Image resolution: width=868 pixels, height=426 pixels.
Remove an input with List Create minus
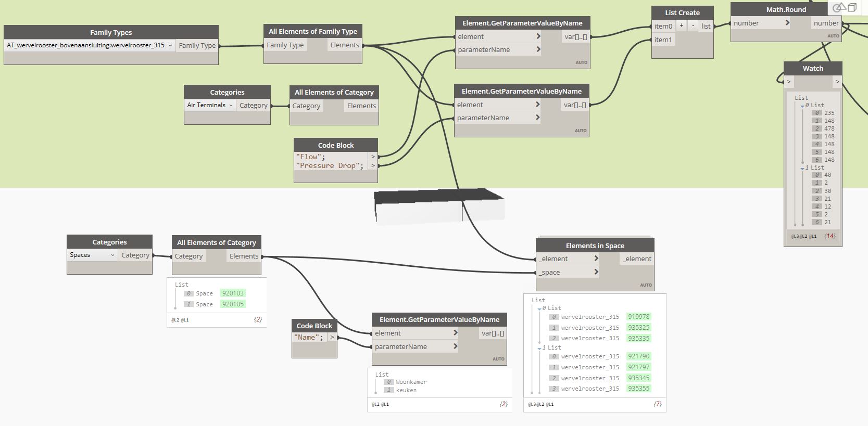693,25
